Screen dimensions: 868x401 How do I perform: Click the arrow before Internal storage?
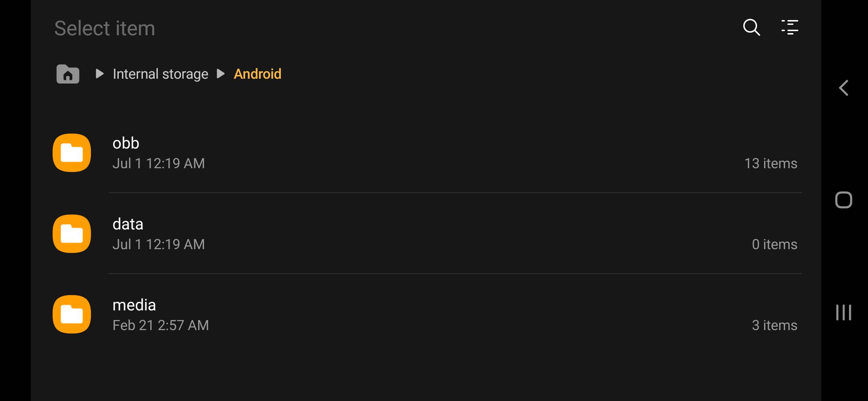99,74
